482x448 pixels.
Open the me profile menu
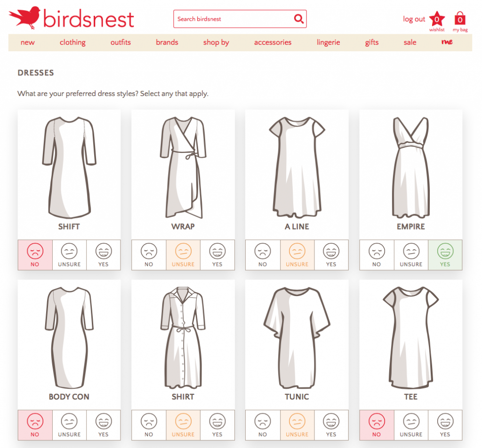447,42
